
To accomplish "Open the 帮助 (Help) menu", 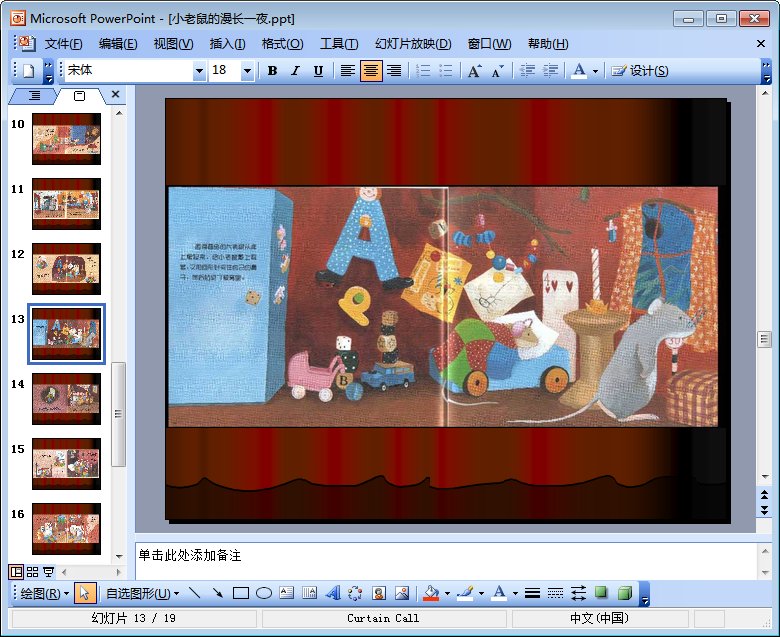I will point(548,44).
